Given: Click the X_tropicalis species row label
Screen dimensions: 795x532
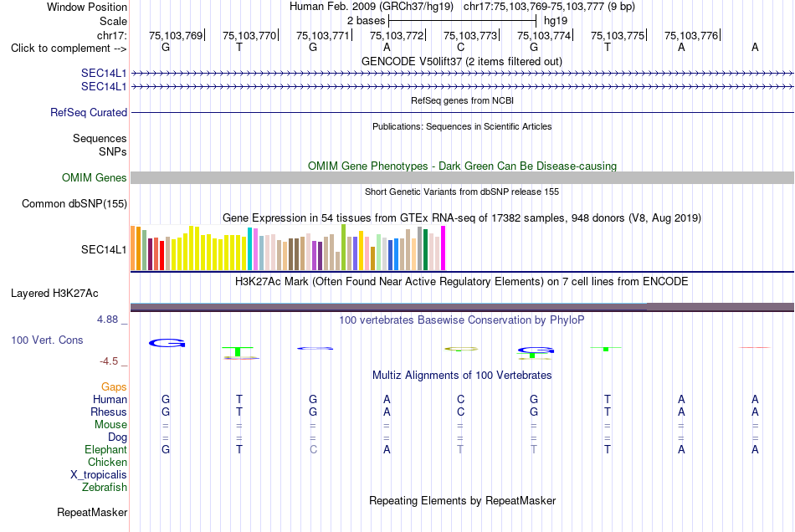Looking at the screenshot, I should (99, 475).
